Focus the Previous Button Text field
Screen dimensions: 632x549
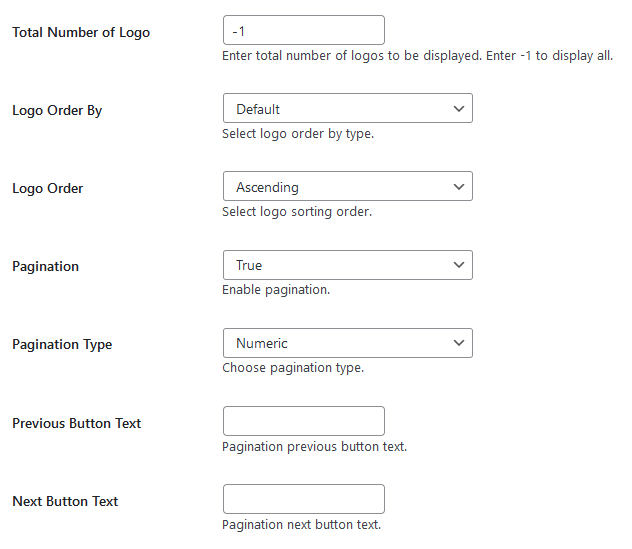[x=303, y=421]
